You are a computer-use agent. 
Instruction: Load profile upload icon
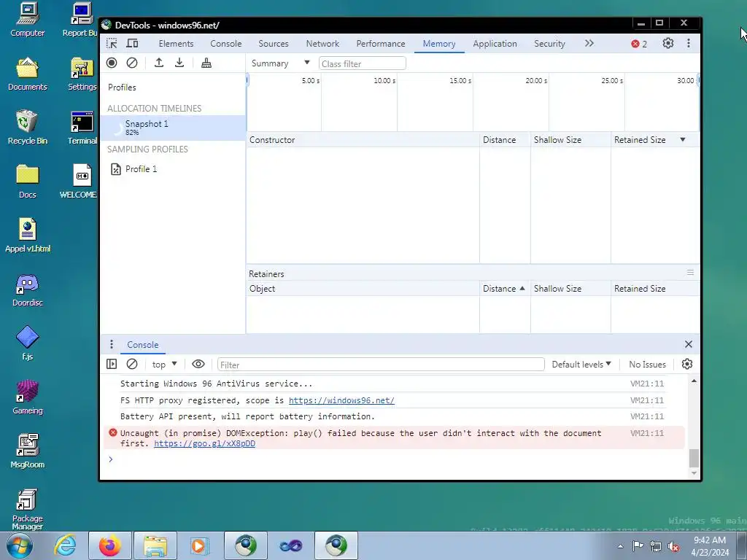click(x=159, y=63)
